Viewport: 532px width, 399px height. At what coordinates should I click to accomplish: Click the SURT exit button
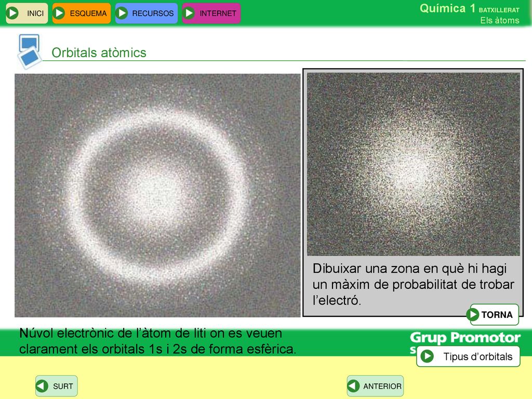click(x=56, y=386)
